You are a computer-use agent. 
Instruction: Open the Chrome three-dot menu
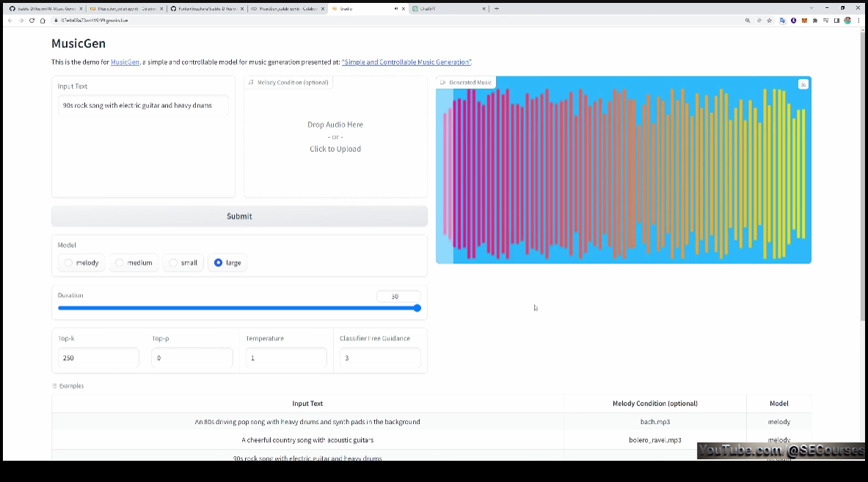click(858, 21)
